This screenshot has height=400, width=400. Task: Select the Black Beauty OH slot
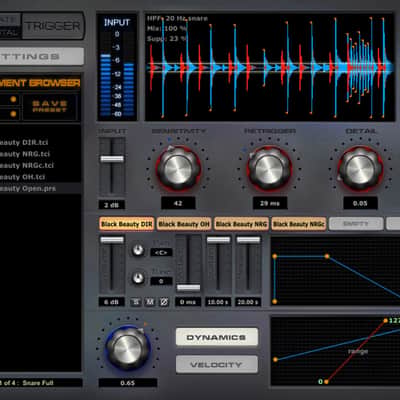(184, 224)
